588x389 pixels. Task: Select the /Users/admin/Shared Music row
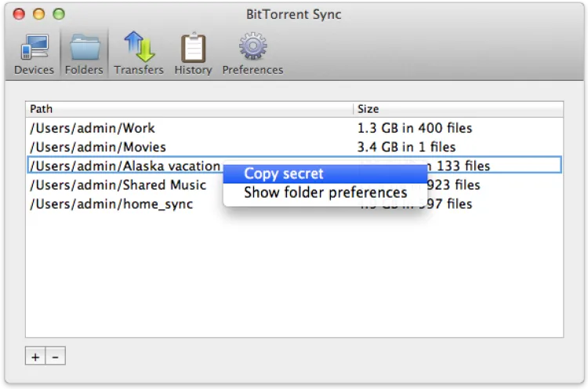[118, 185]
